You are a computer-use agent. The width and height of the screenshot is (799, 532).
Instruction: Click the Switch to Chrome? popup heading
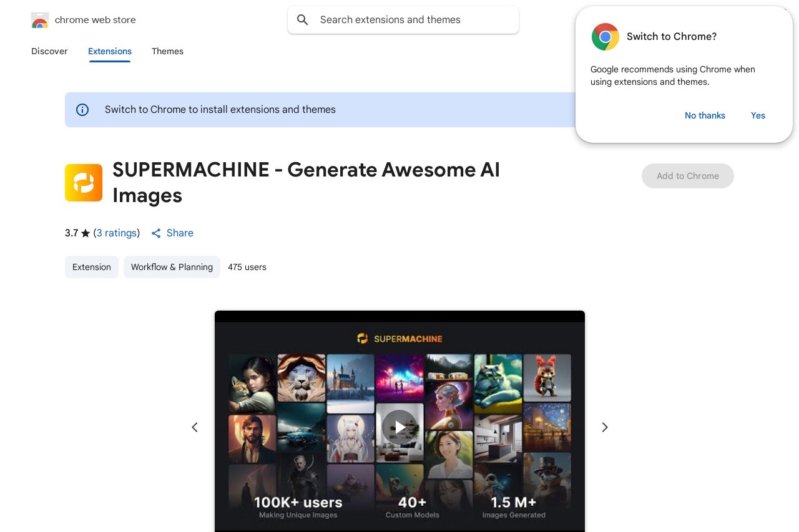(672, 37)
